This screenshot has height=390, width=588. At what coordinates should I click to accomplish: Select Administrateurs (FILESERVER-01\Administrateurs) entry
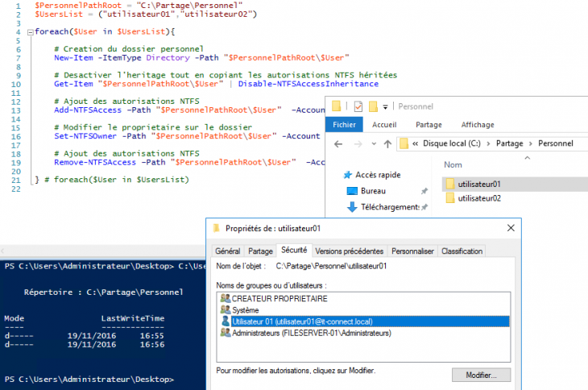tap(311, 333)
